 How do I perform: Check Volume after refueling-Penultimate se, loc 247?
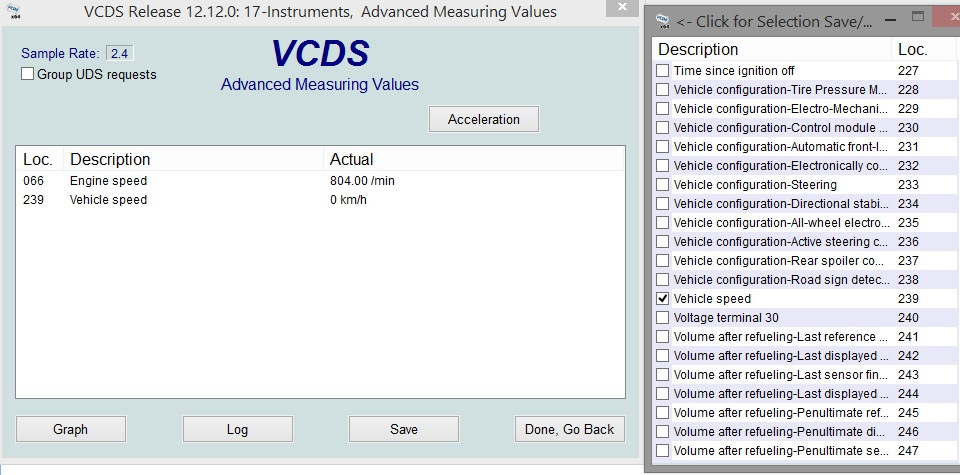pyautogui.click(x=662, y=450)
